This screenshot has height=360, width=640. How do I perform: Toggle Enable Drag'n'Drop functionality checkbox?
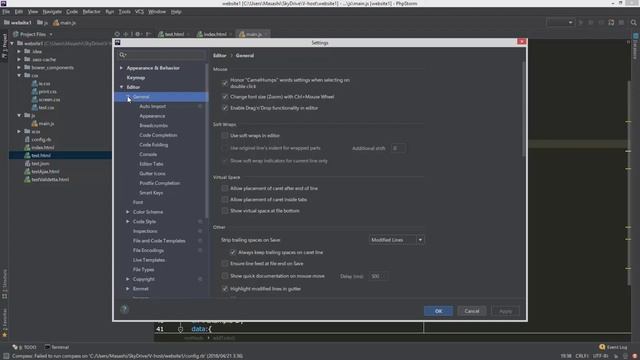(x=225, y=108)
